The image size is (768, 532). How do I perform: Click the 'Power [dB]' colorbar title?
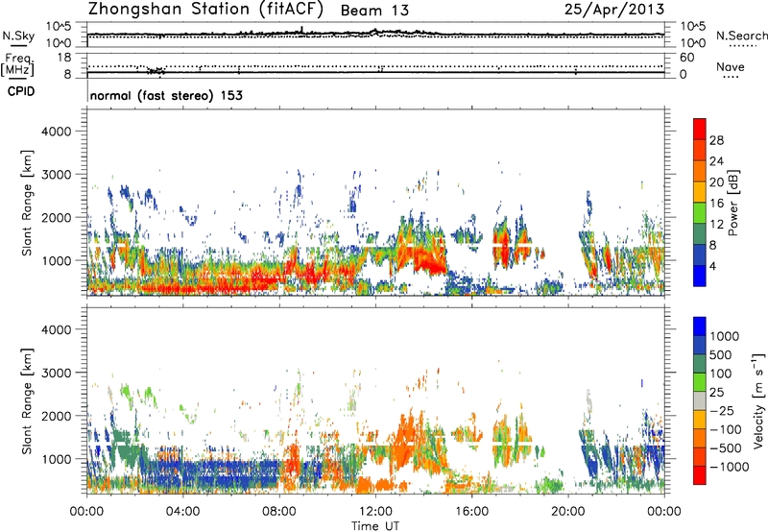pos(732,203)
